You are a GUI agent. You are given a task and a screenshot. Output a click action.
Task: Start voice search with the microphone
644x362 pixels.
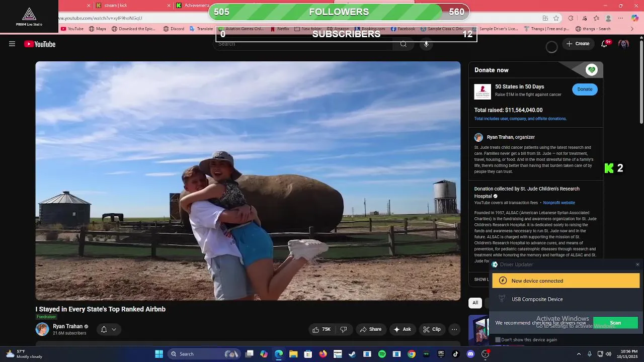pyautogui.click(x=426, y=44)
